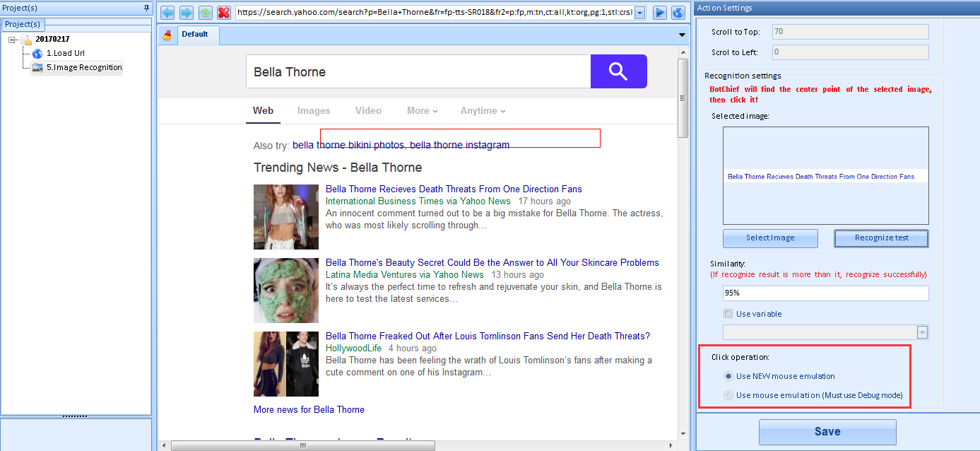980x451 pixels.
Task: Click the globe icon right of URL bar
Action: coord(678,13)
